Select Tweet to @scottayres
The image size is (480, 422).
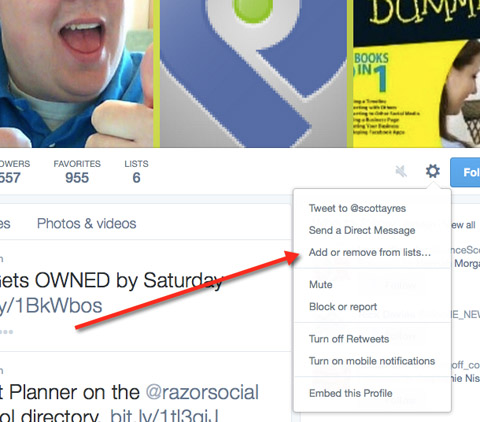point(357,208)
